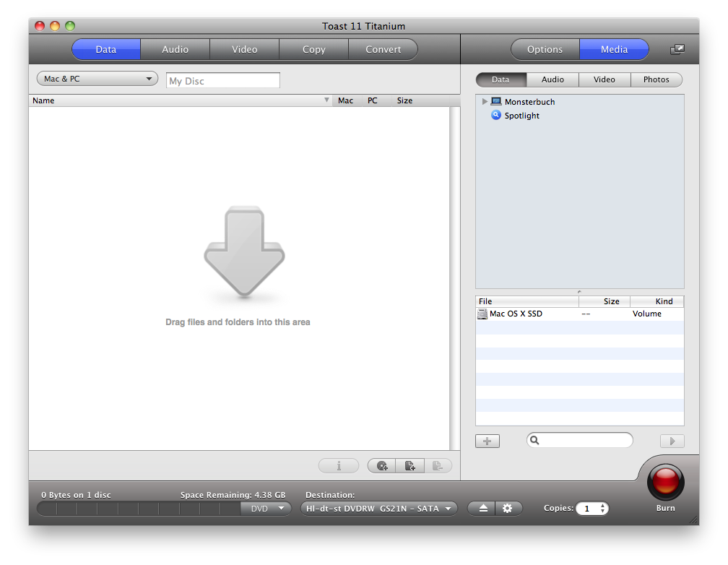Switch to the Convert tab
The image size is (728, 565).
pyautogui.click(x=383, y=49)
